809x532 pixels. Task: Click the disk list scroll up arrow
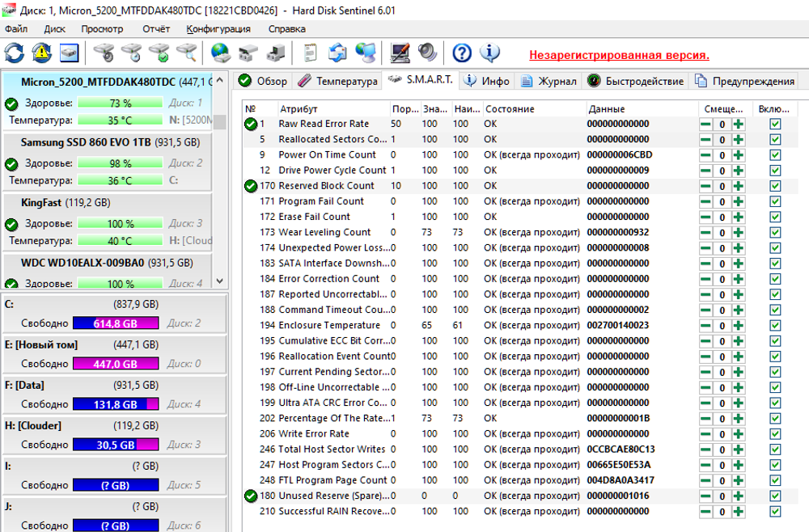(x=220, y=80)
